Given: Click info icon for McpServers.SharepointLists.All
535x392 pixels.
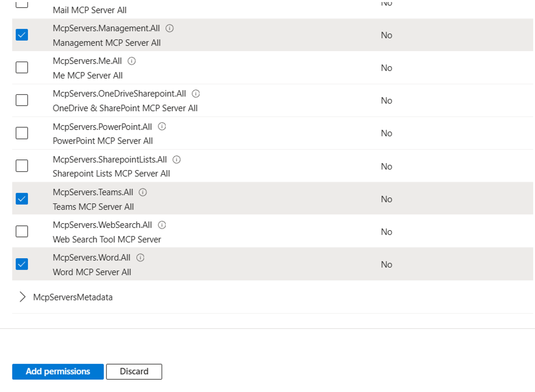Looking at the screenshot, I should click(x=177, y=159).
